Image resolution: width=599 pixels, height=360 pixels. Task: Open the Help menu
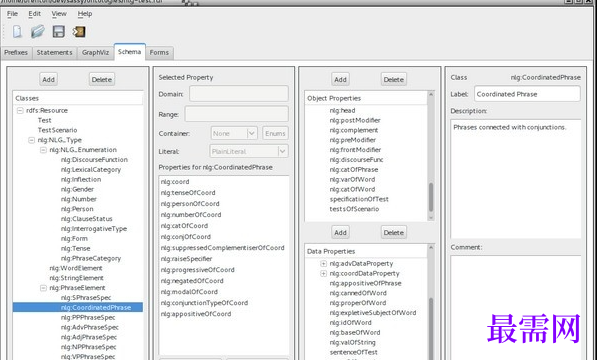85,14
